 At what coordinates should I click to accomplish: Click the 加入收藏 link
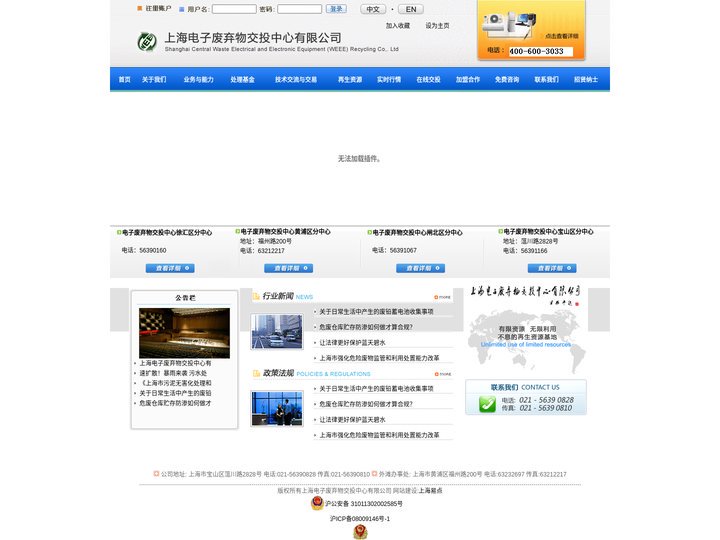click(x=398, y=26)
